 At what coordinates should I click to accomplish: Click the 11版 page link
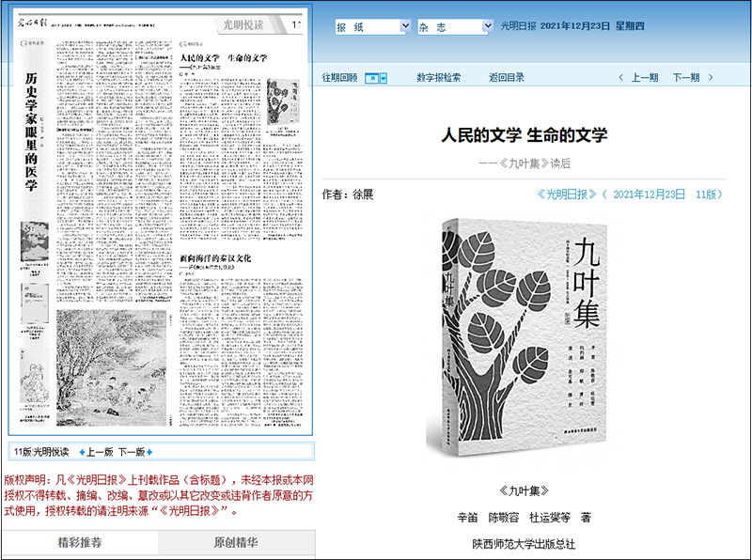(706, 194)
